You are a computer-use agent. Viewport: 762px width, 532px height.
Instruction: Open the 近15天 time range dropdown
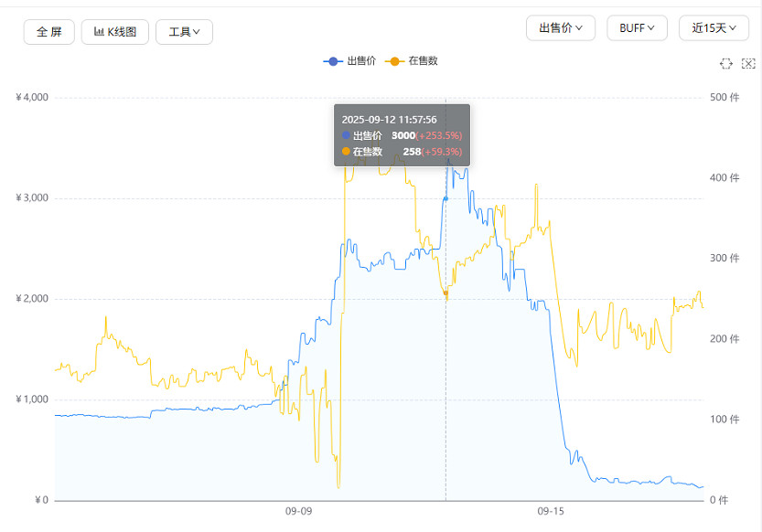[713, 27]
